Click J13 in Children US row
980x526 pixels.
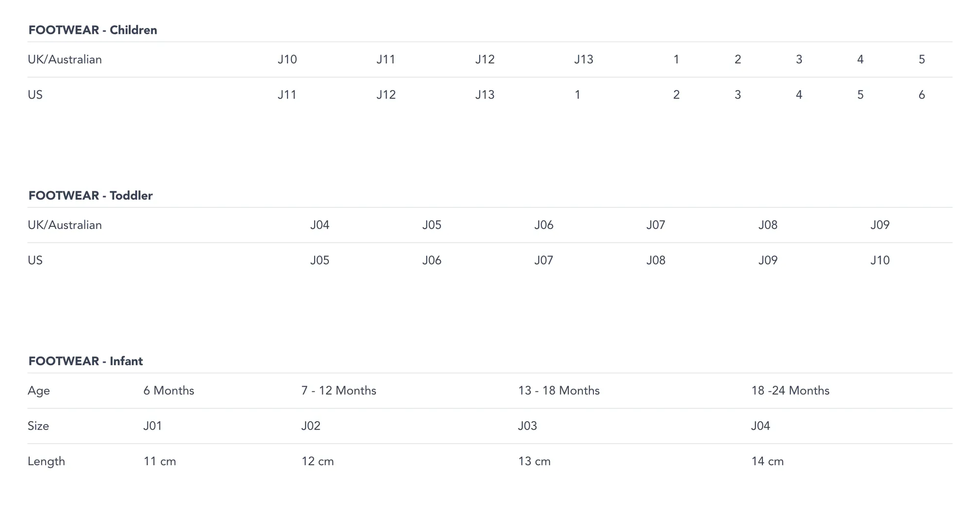point(485,95)
